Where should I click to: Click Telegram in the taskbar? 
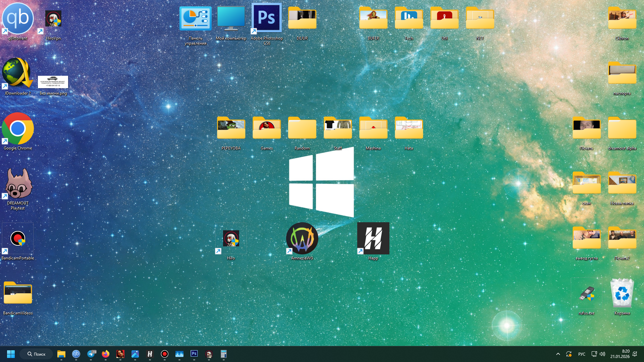[91, 354]
